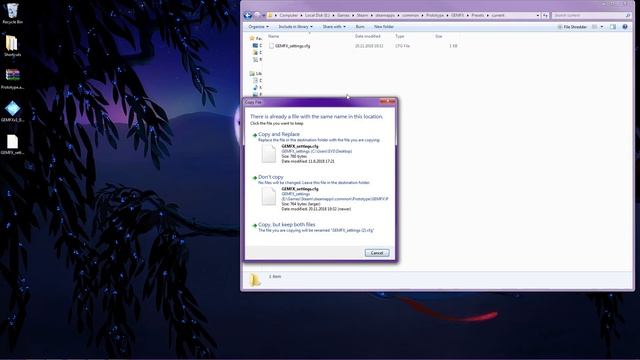The height and width of the screenshot is (360, 640).
Task: Click Burn in the Explorer toolbar
Action: point(360,27)
